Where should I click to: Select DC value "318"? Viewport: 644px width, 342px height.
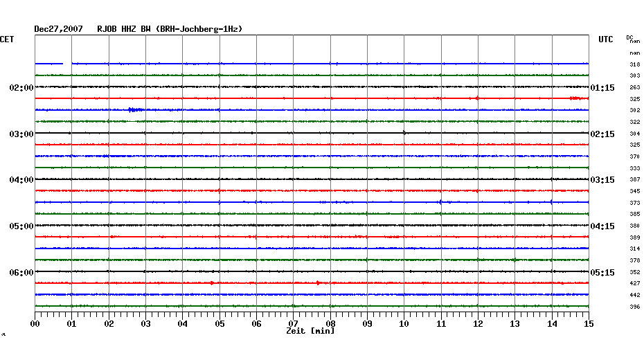[635, 64]
